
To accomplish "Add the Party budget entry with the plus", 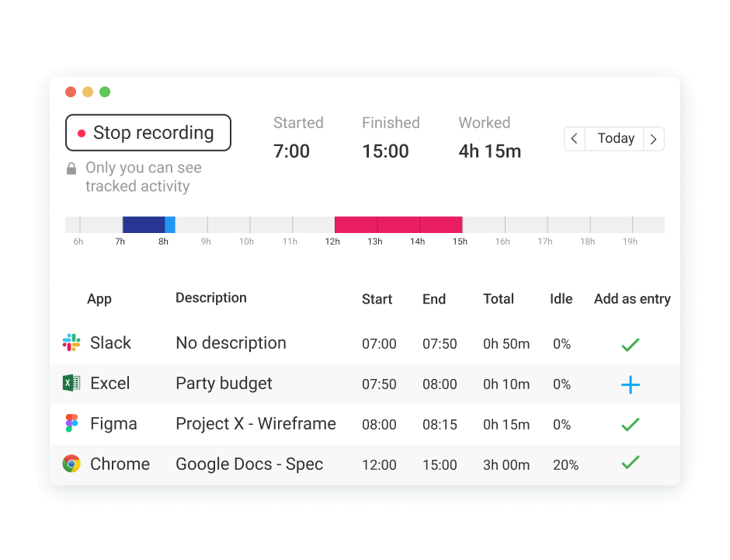I will (630, 384).
